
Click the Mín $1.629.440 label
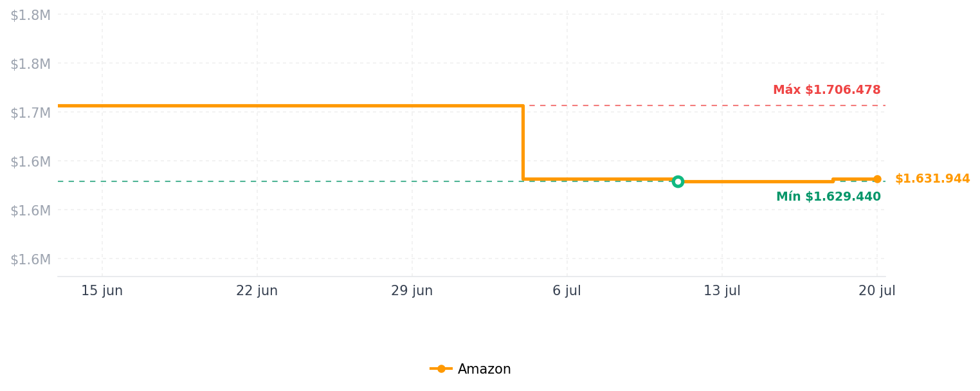tap(828, 197)
